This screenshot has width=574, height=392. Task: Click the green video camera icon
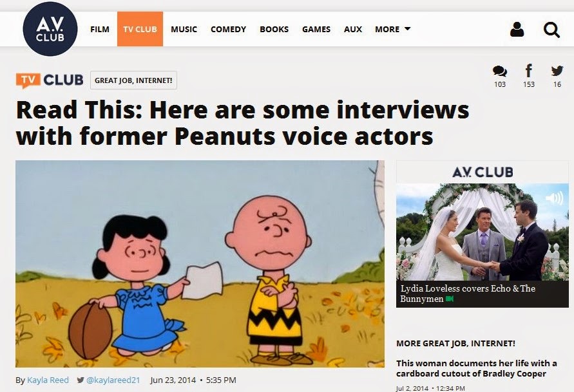[x=450, y=299]
